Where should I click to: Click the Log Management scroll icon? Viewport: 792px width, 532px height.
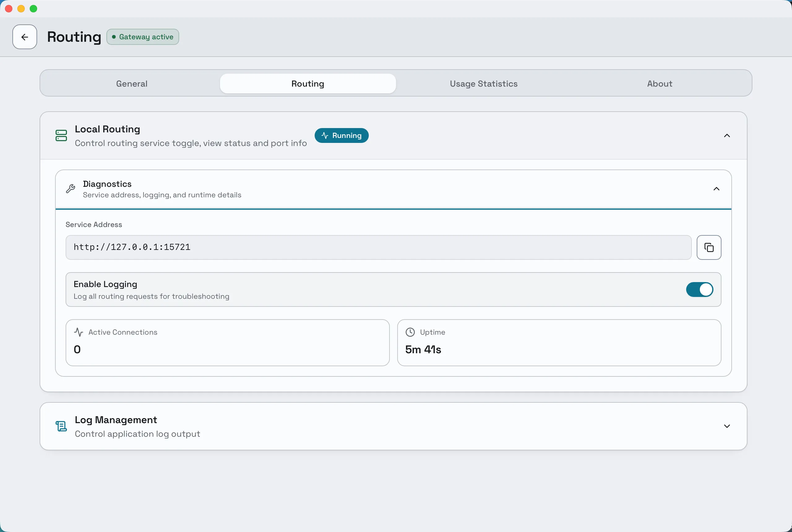(61, 426)
